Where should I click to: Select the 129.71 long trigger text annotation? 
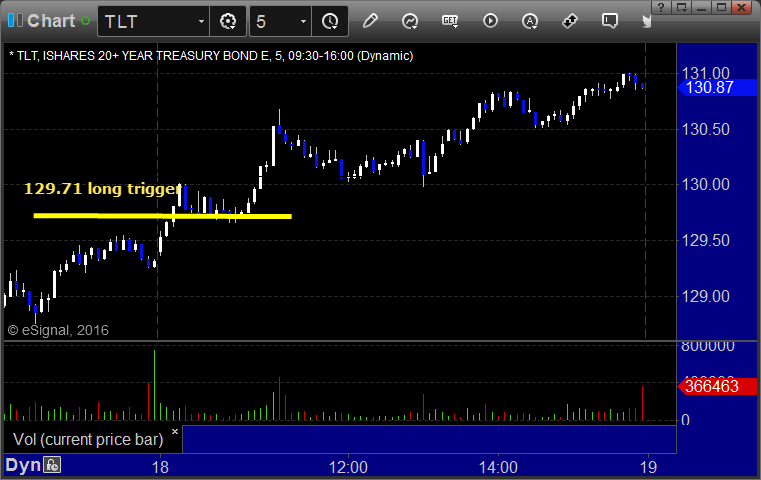103,189
